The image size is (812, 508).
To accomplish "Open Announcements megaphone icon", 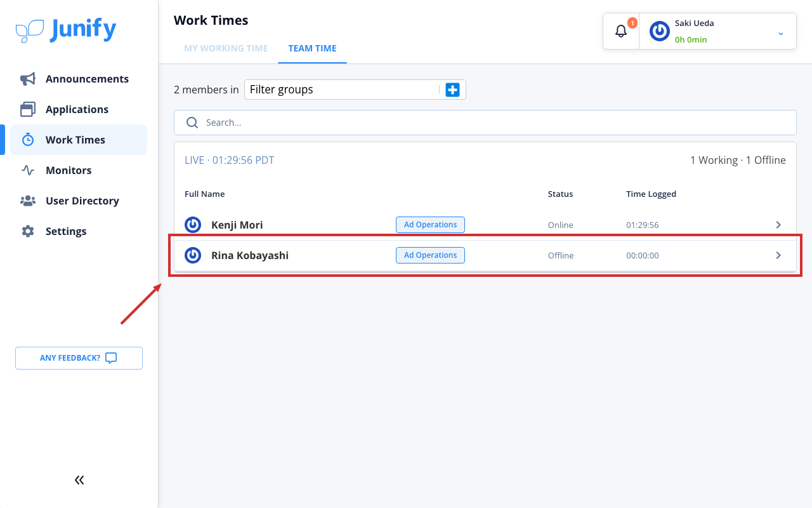I will pyautogui.click(x=28, y=79).
